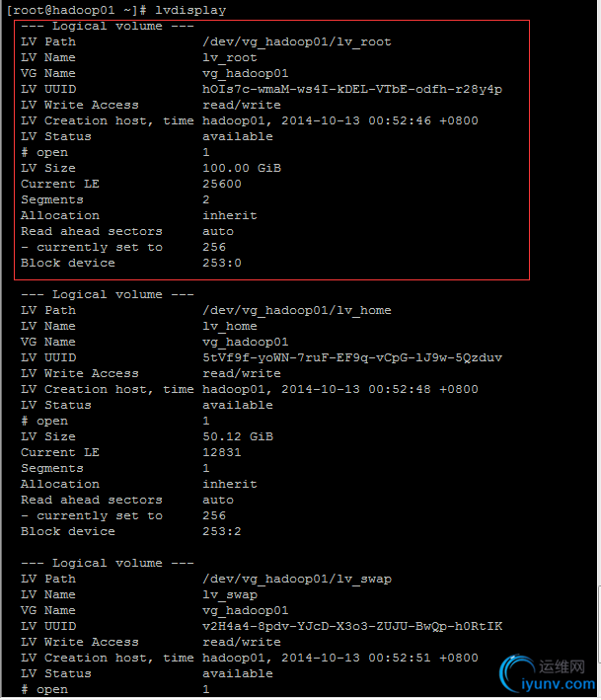Screen dimensions: 601x700
Task: Click the Current LE value 12831
Action: [x=221, y=452]
